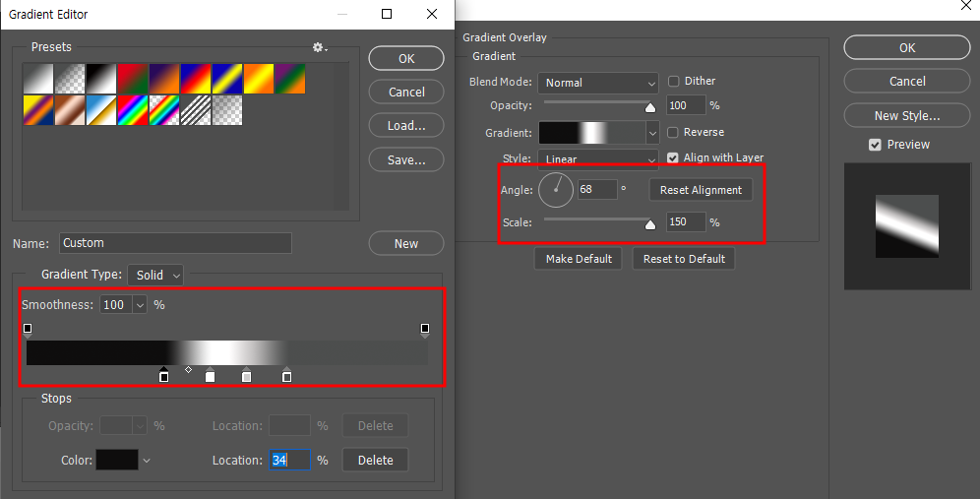Click the Gradient Overlay Opacity value field
980x499 pixels.
pos(686,105)
